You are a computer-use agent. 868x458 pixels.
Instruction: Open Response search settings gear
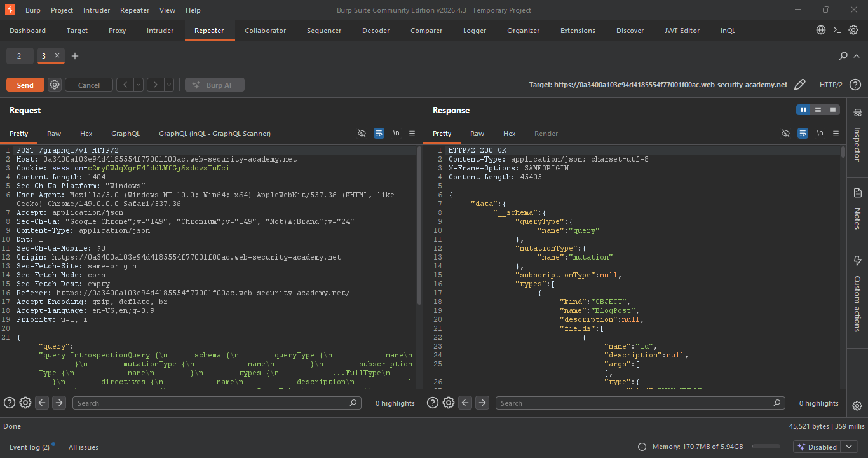click(449, 403)
